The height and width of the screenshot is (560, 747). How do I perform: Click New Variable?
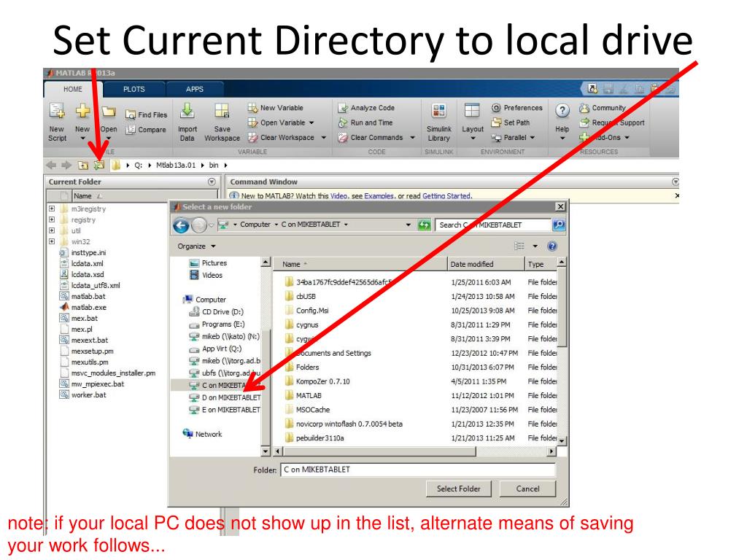click(275, 108)
